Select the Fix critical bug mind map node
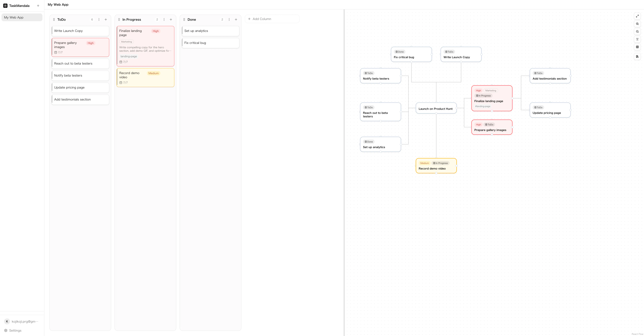 (411, 54)
